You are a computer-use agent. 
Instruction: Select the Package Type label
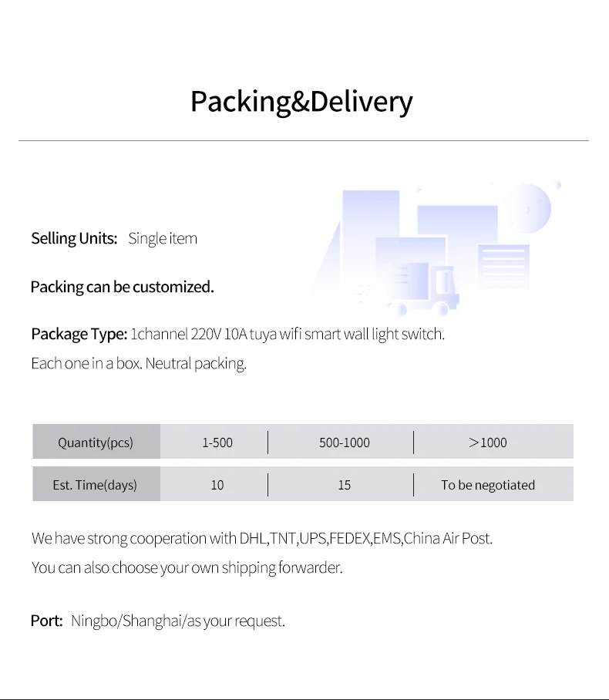click(x=79, y=334)
